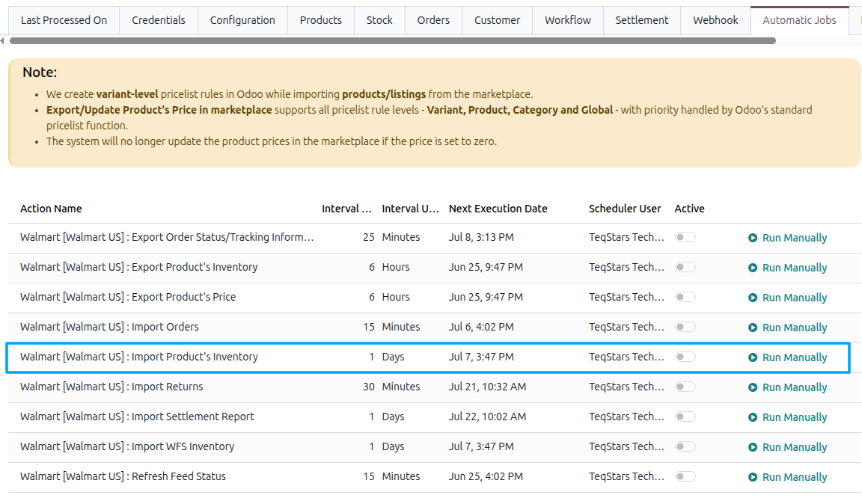Image resolution: width=862 pixels, height=504 pixels.
Task: Select the Stock tab
Action: tap(379, 20)
